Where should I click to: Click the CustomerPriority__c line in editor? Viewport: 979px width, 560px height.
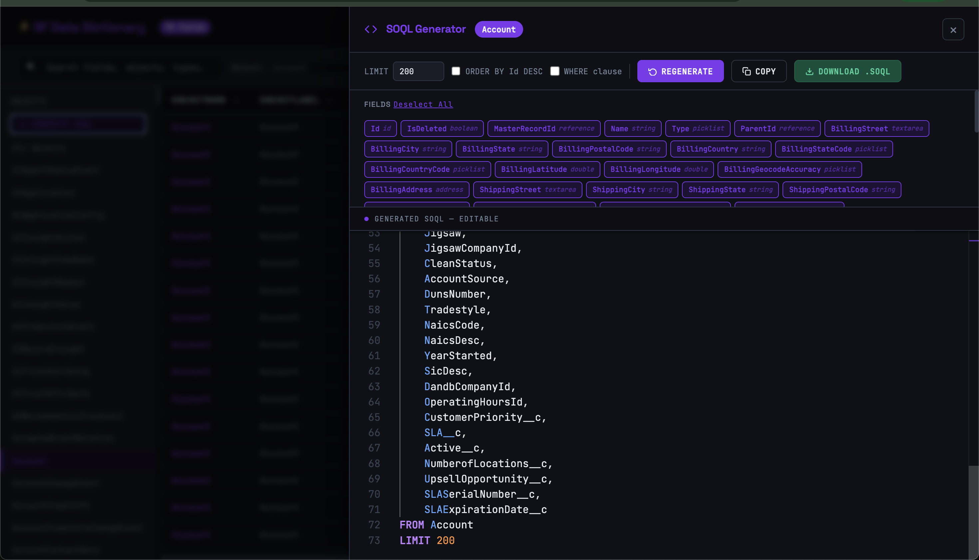click(485, 417)
